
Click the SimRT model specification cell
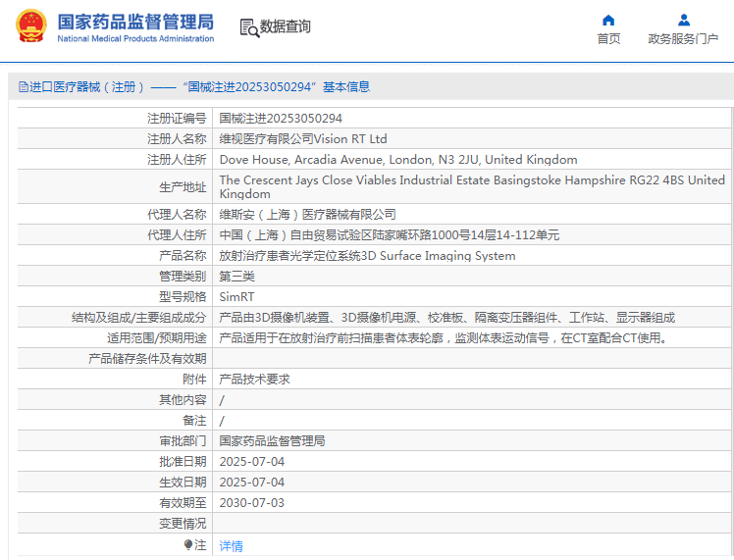[236, 296]
